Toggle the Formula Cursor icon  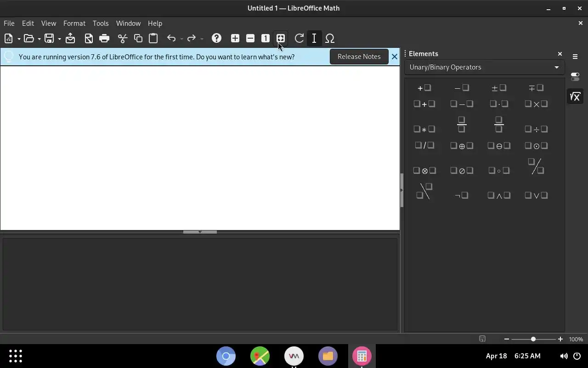click(314, 39)
